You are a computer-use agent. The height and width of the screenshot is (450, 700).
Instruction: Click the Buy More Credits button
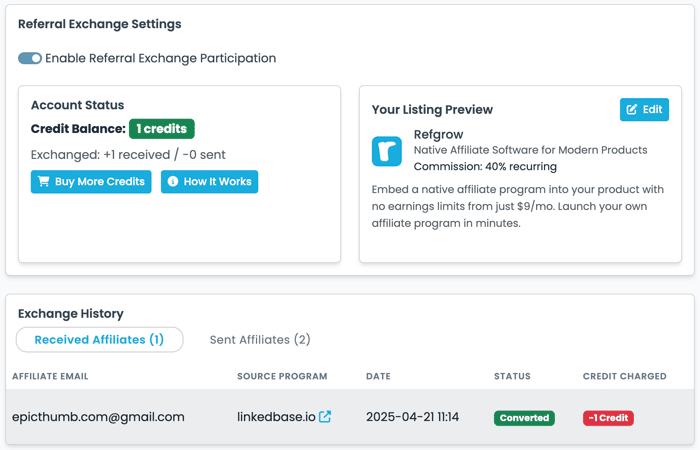click(x=91, y=182)
